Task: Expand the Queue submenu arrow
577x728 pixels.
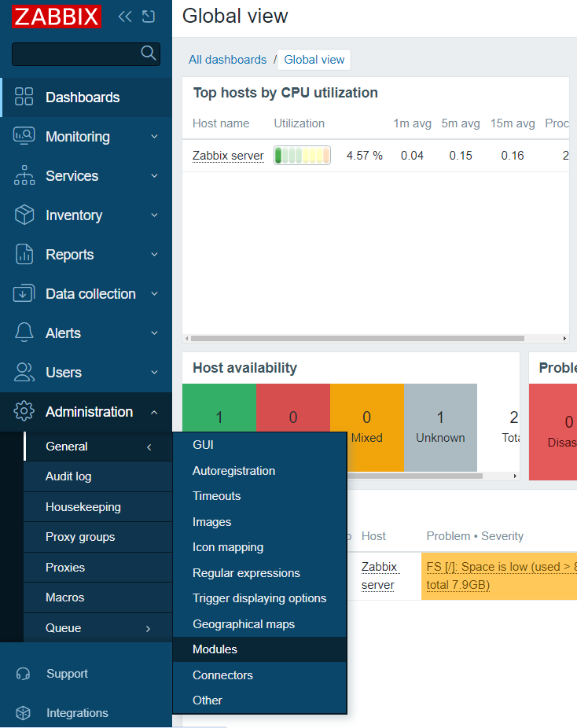Action: [148, 628]
